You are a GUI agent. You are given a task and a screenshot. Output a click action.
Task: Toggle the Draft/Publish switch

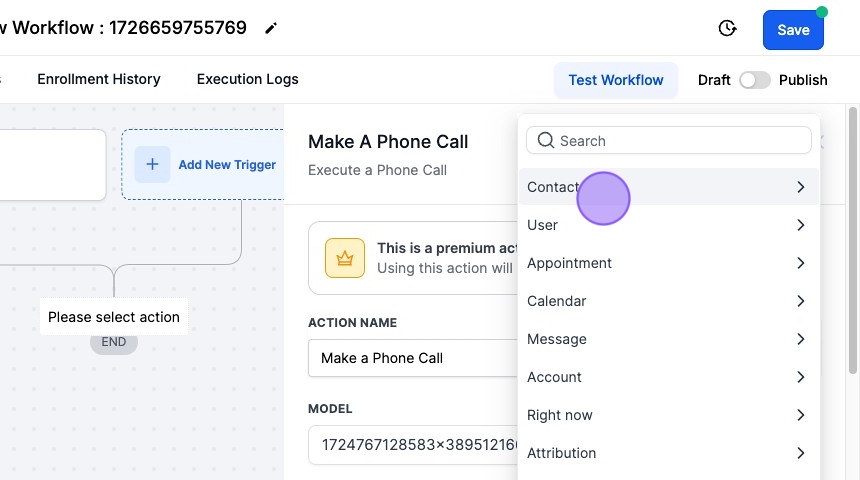(755, 80)
